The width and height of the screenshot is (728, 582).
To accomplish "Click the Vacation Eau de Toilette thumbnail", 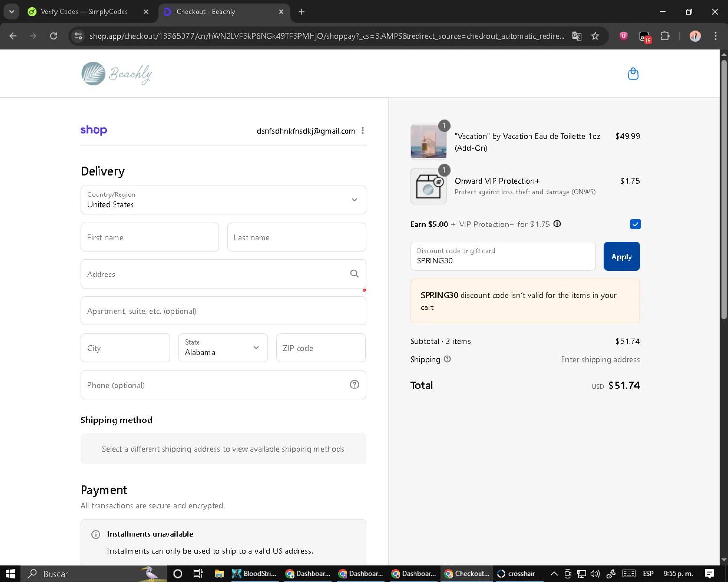I will pos(429,142).
